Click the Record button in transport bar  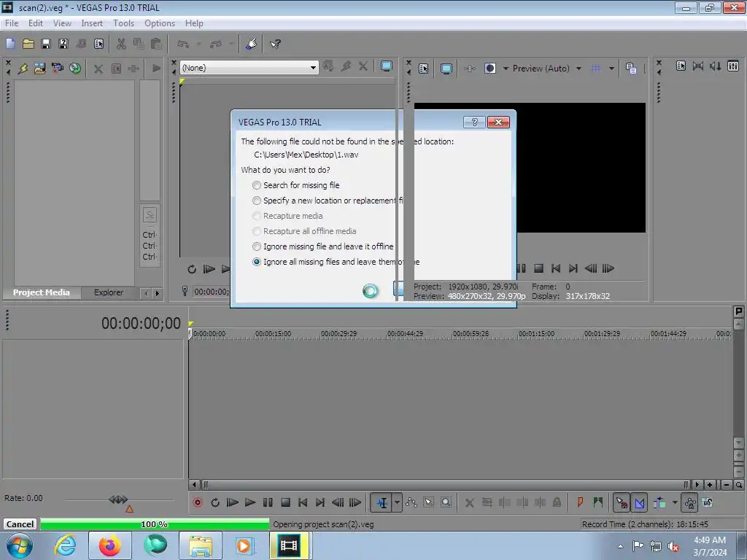click(197, 502)
